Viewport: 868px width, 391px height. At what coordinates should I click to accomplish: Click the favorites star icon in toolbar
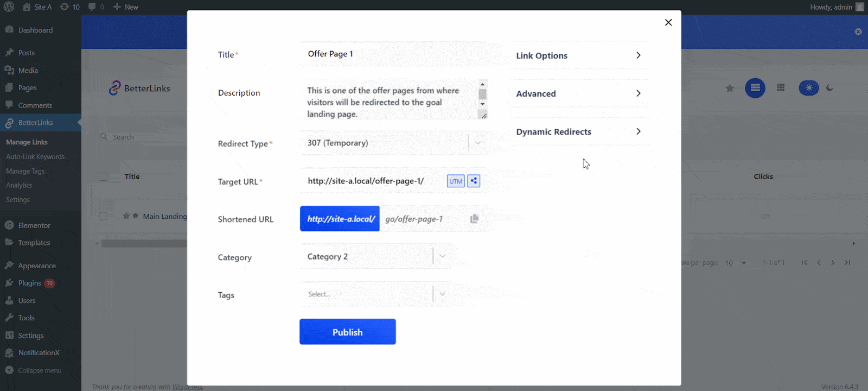point(730,88)
